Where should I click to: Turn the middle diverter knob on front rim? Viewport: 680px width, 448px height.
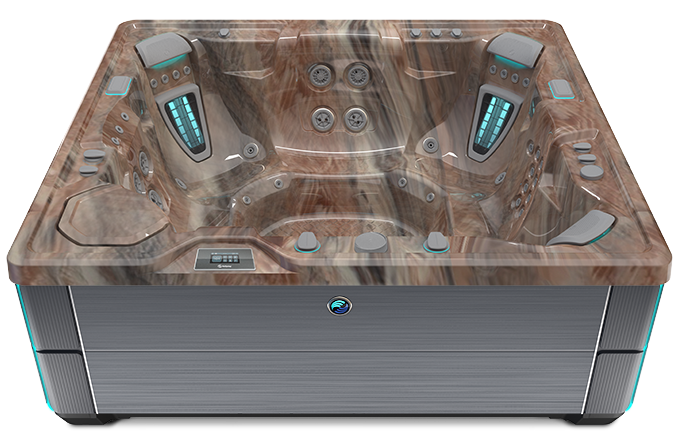[x=370, y=241]
